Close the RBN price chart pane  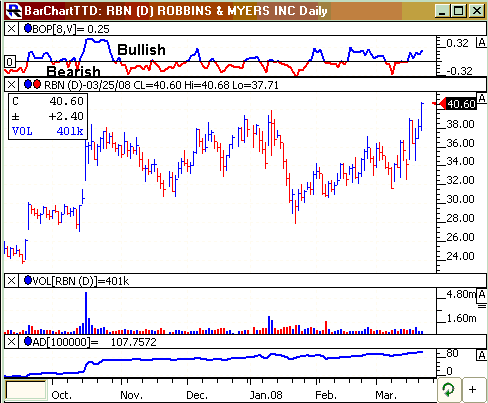11,85
